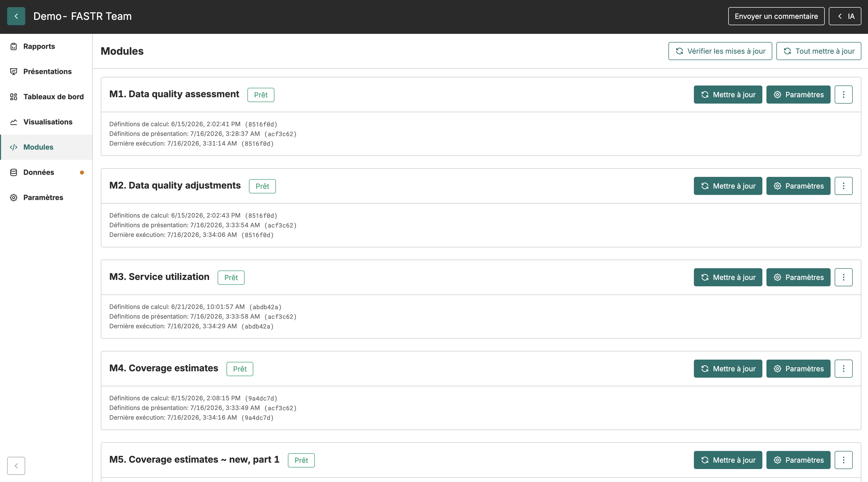This screenshot has height=482, width=868.
Task: Go to Tableaux de bord
Action: tap(46, 97)
